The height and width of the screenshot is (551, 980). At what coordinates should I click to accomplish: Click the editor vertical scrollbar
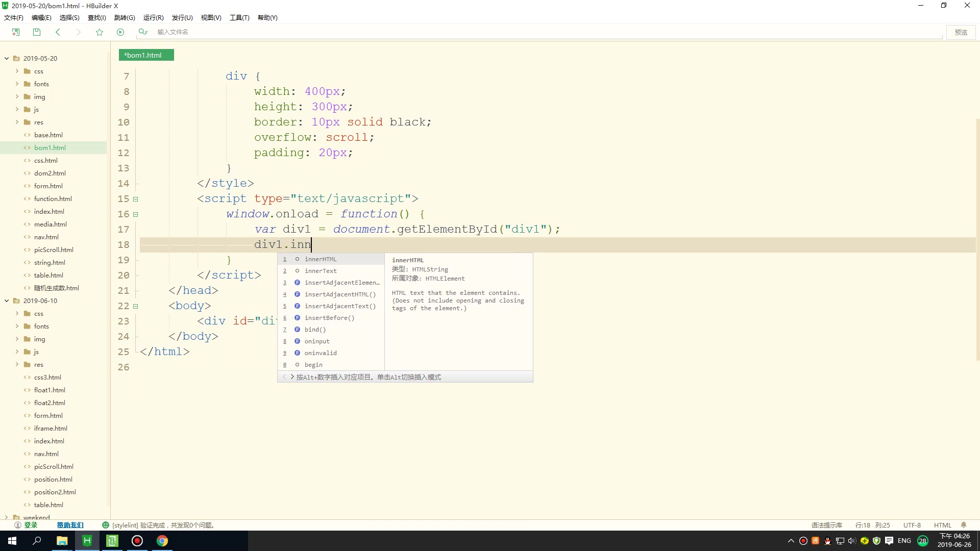[977, 240]
